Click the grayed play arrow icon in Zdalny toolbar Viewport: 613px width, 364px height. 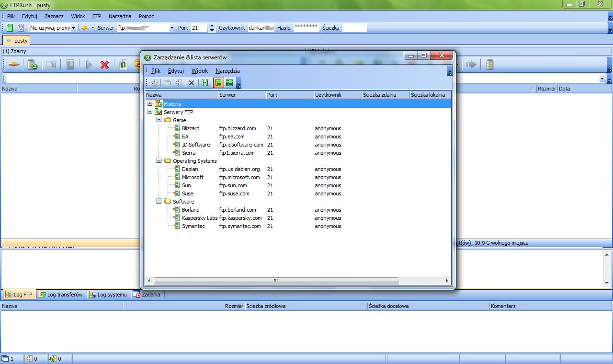tap(89, 65)
